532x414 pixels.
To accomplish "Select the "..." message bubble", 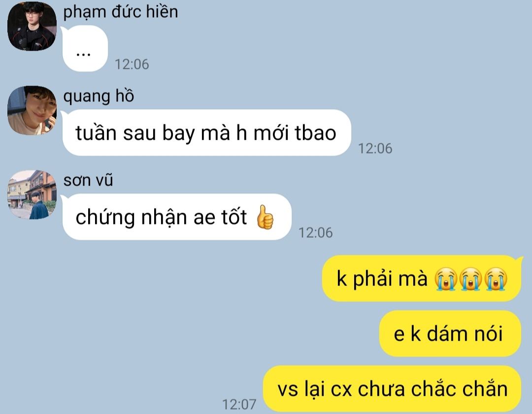I will 85,48.
